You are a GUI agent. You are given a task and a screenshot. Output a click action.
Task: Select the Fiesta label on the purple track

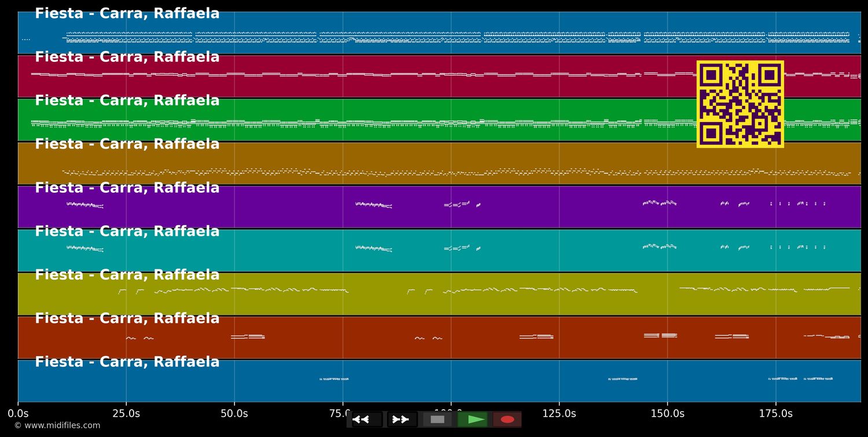point(127,188)
